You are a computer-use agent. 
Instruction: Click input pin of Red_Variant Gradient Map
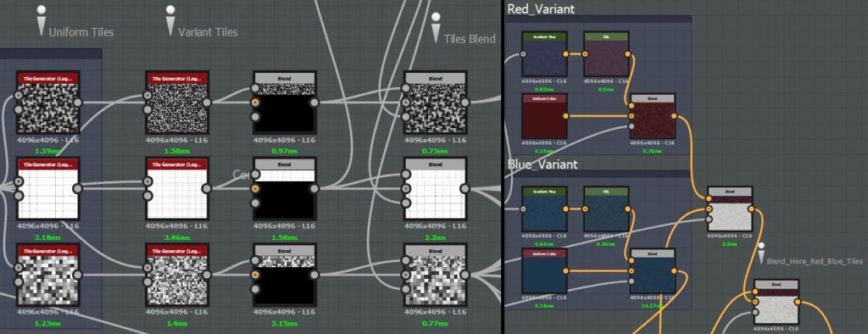point(523,54)
